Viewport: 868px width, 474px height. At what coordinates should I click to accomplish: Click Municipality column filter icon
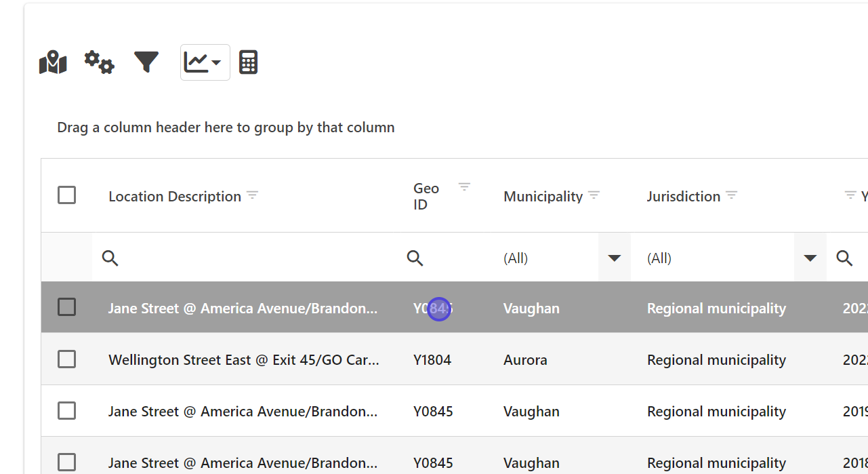[x=594, y=195]
